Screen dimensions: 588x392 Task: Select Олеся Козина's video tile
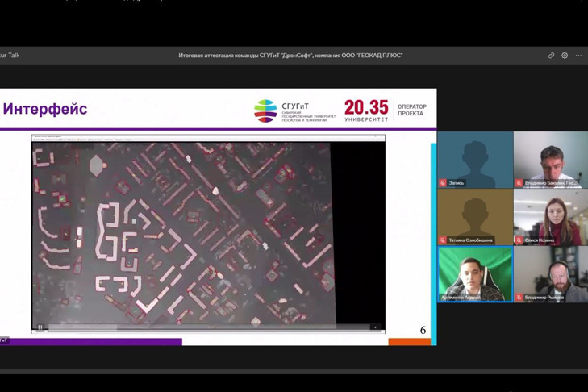point(551,217)
